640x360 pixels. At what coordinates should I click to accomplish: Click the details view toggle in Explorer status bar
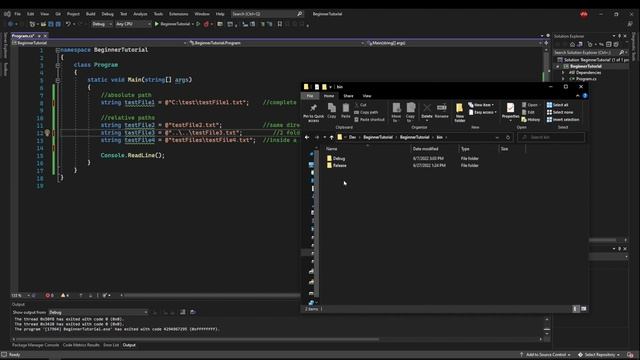click(x=576, y=309)
